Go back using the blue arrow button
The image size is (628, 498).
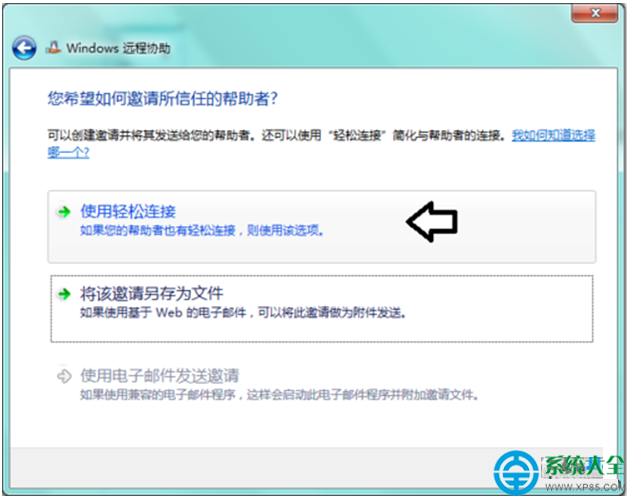[24, 48]
